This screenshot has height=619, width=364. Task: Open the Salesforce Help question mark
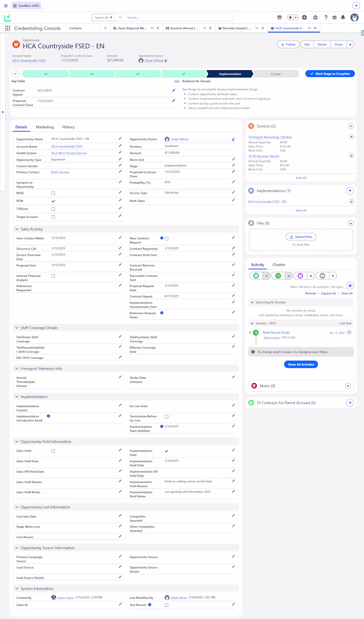pos(326,18)
